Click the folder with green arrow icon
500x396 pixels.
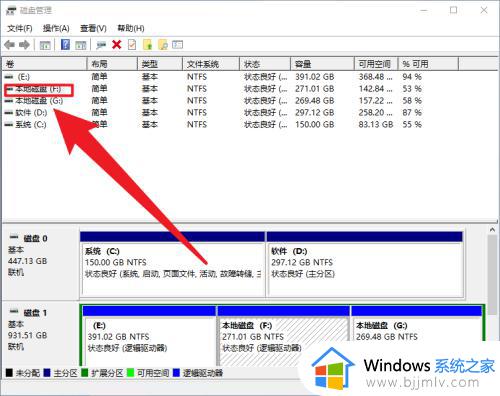pyautogui.click(x=148, y=44)
